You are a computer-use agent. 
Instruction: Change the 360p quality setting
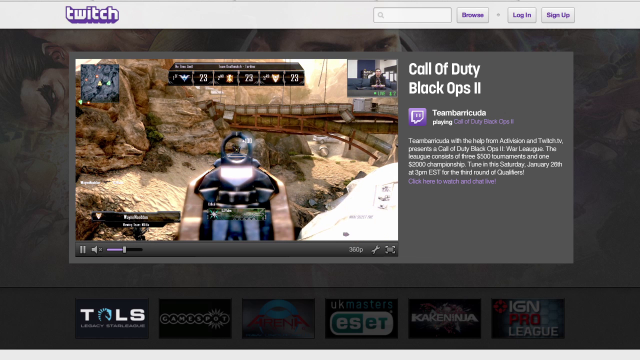pos(356,249)
